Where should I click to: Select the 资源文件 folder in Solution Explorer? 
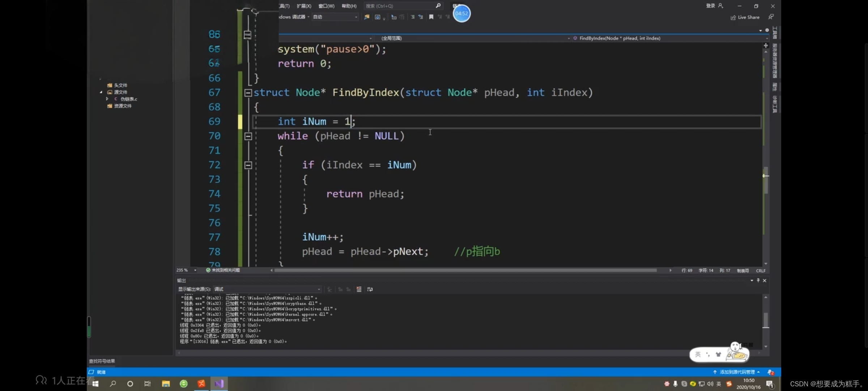click(120, 106)
